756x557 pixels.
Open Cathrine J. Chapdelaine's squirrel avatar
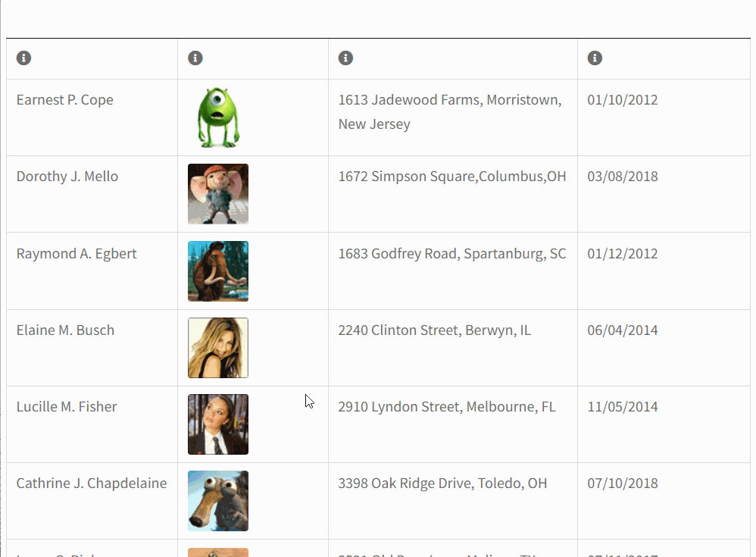[x=218, y=501]
